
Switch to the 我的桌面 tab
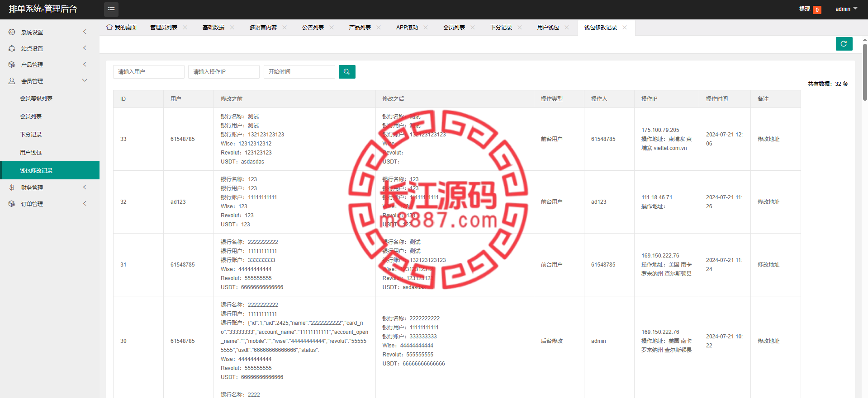pyautogui.click(x=122, y=28)
